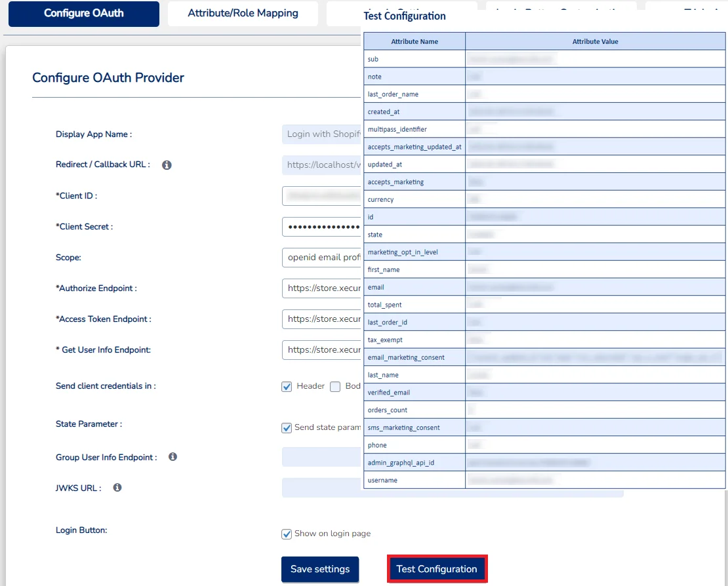The image size is (728, 586).
Task: Disable the Send state parameter checkbox
Action: coord(287,427)
